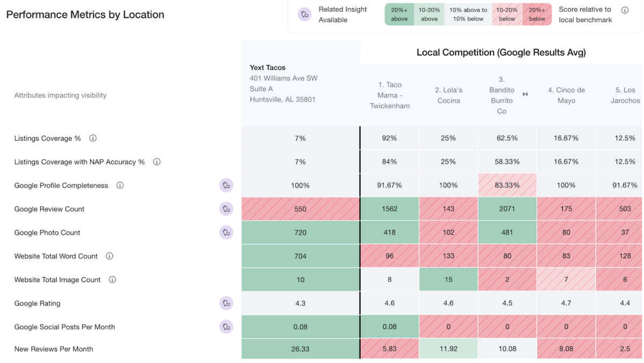This screenshot has width=644, height=363.
Task: Click the Los Jarochos column header
Action: click(x=625, y=95)
